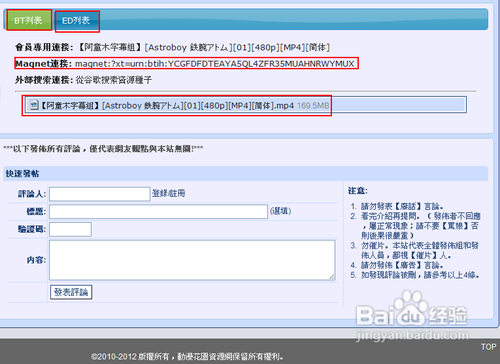Click the 169.5MB file size text
This screenshot has width=500, height=364.
coord(313,106)
